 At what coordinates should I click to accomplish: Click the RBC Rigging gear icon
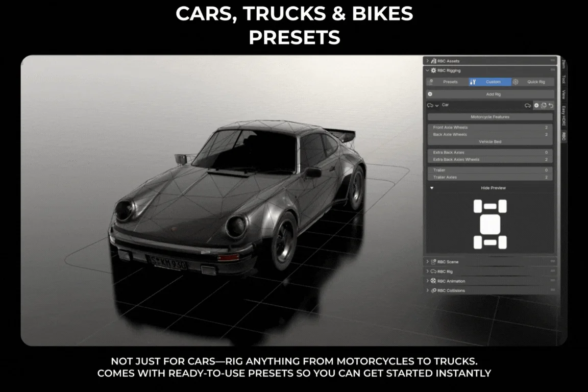[433, 70]
